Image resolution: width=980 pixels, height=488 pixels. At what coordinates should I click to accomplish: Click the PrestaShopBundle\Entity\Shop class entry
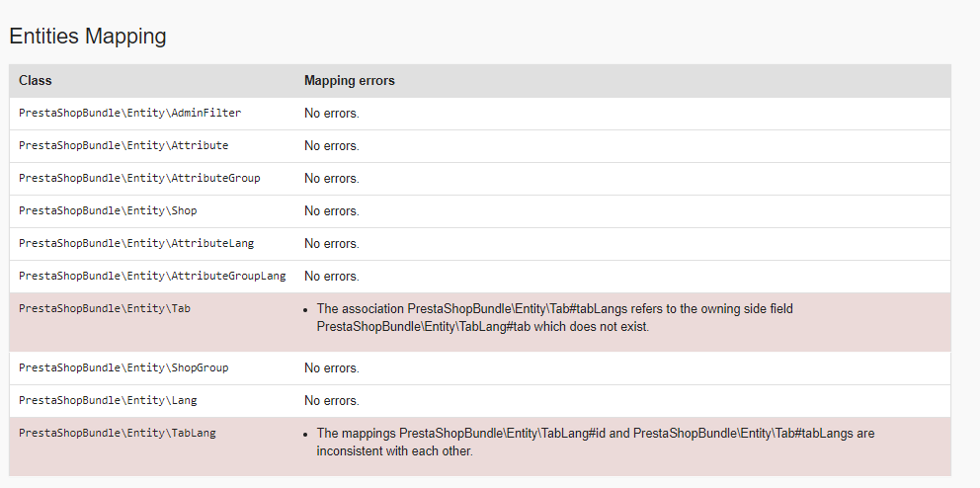(108, 210)
